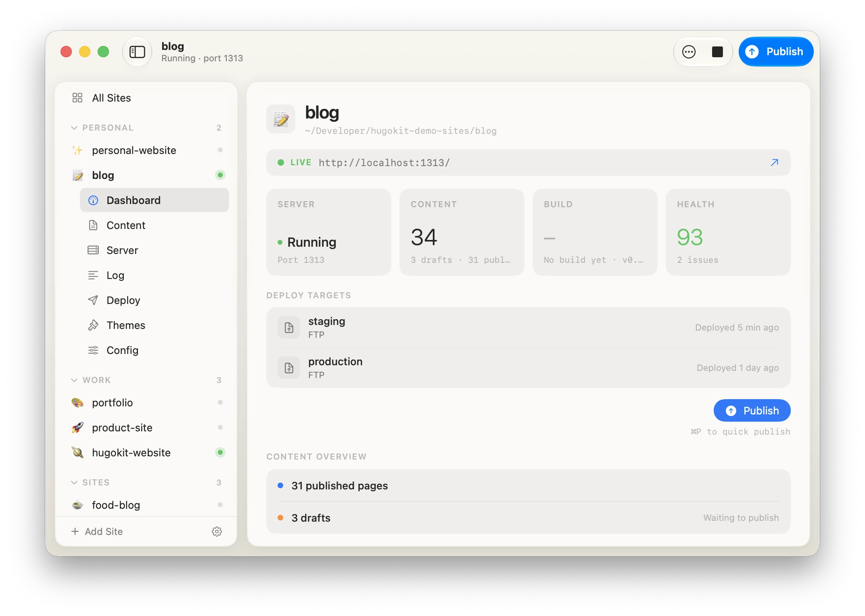Click the Config sliders icon
865x616 pixels.
click(93, 350)
